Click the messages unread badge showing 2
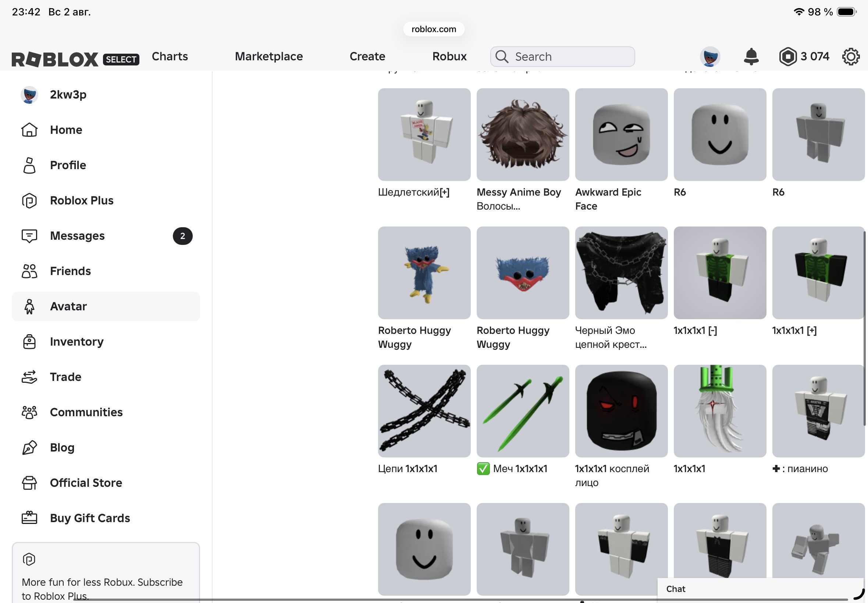Viewport: 868px width, 603px height. click(x=182, y=236)
